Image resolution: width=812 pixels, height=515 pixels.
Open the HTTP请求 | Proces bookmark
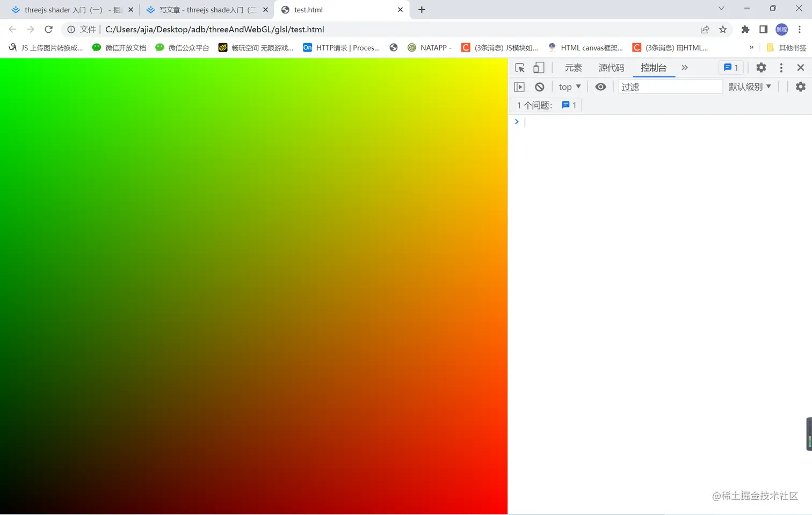[342, 48]
